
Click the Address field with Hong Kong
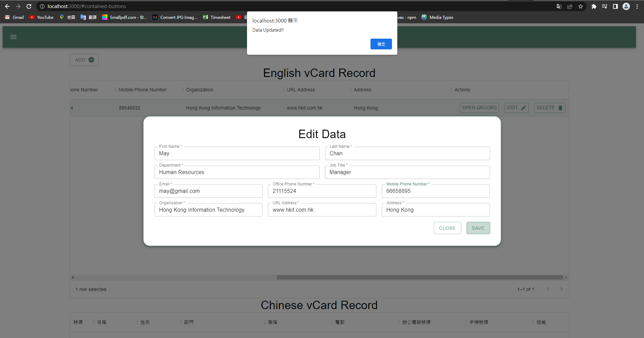(436, 210)
